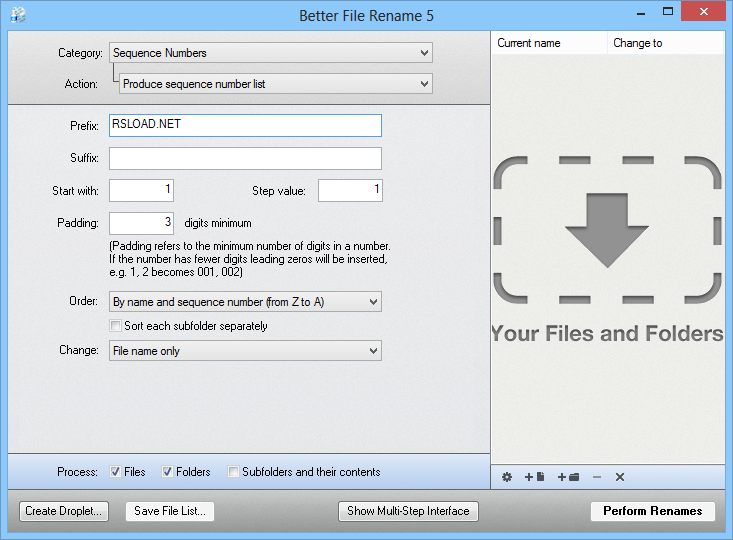The width and height of the screenshot is (733, 540).
Task: Toggle the Folders checkbox
Action: coord(167,471)
